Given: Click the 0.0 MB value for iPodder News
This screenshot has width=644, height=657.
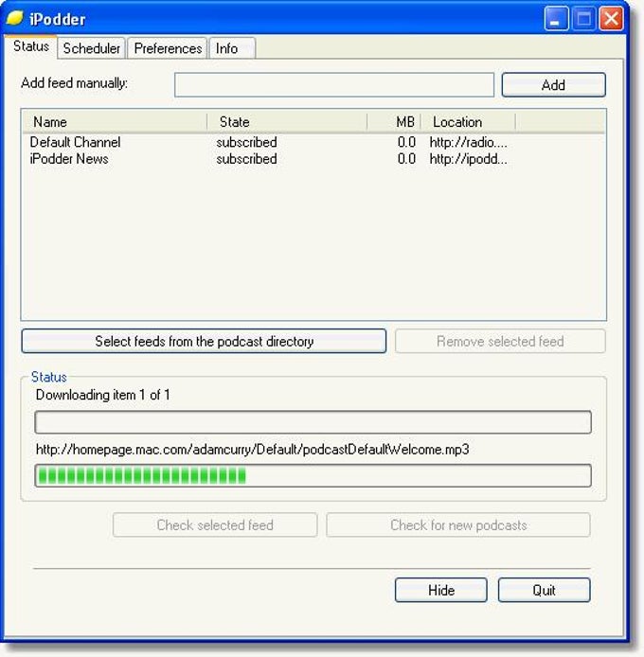Looking at the screenshot, I should [x=406, y=159].
